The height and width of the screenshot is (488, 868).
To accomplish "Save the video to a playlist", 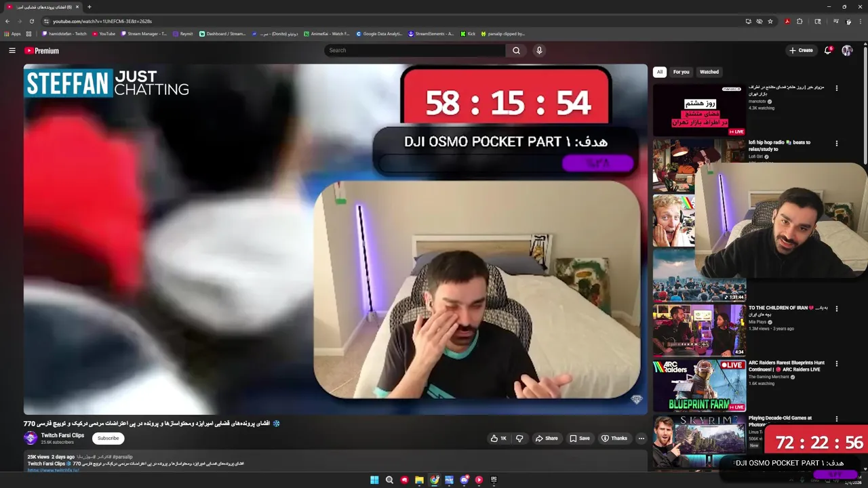I will (580, 439).
